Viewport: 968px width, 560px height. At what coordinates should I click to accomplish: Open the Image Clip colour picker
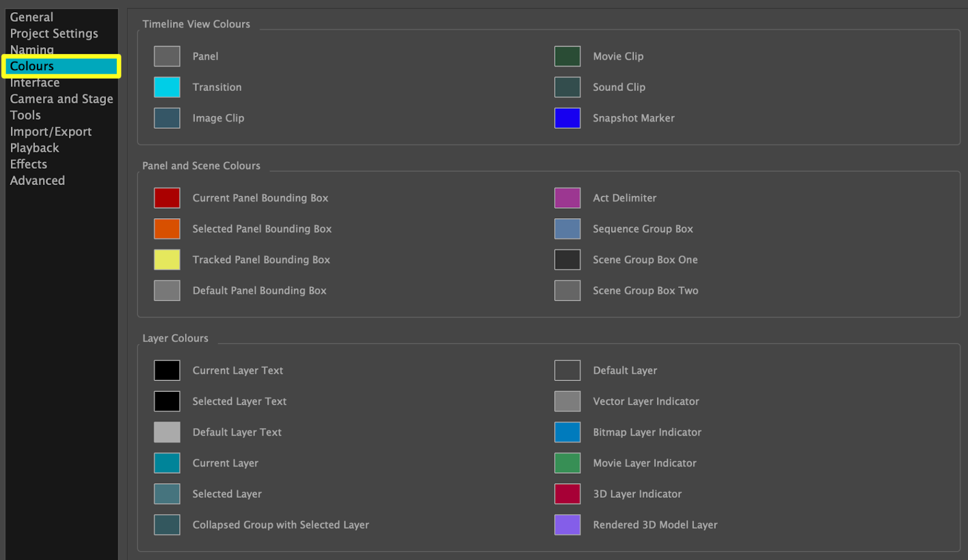pos(166,117)
